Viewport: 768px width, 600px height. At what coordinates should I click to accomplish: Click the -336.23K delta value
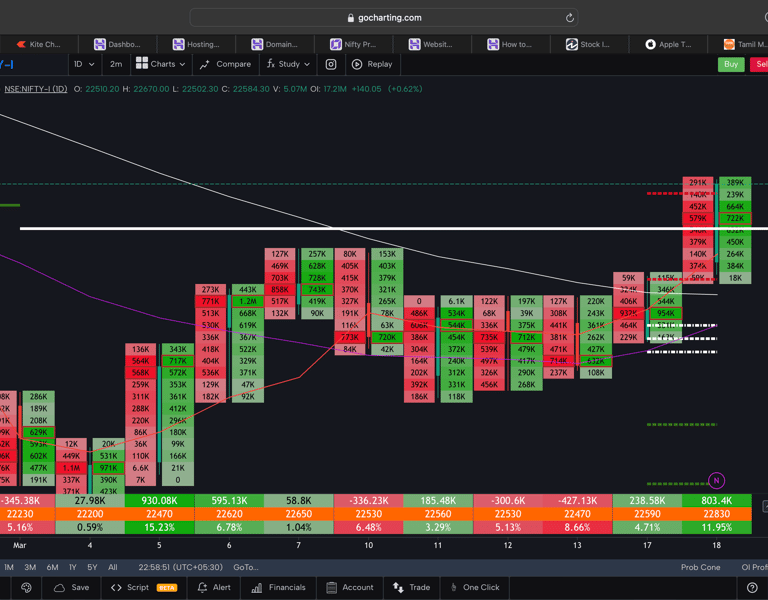[368, 501]
